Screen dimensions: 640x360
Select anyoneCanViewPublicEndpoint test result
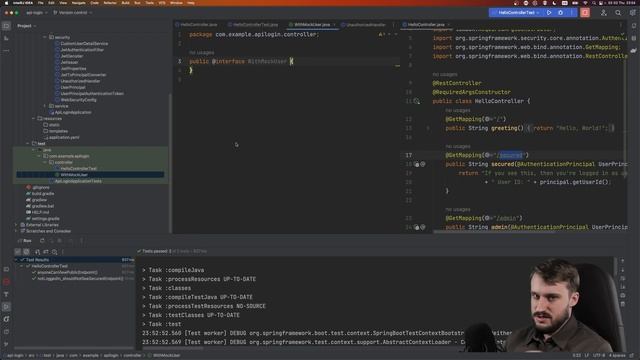[67, 273]
